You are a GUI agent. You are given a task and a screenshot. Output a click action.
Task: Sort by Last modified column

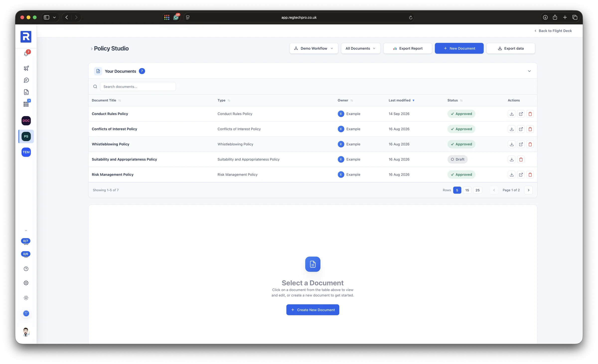pos(401,100)
